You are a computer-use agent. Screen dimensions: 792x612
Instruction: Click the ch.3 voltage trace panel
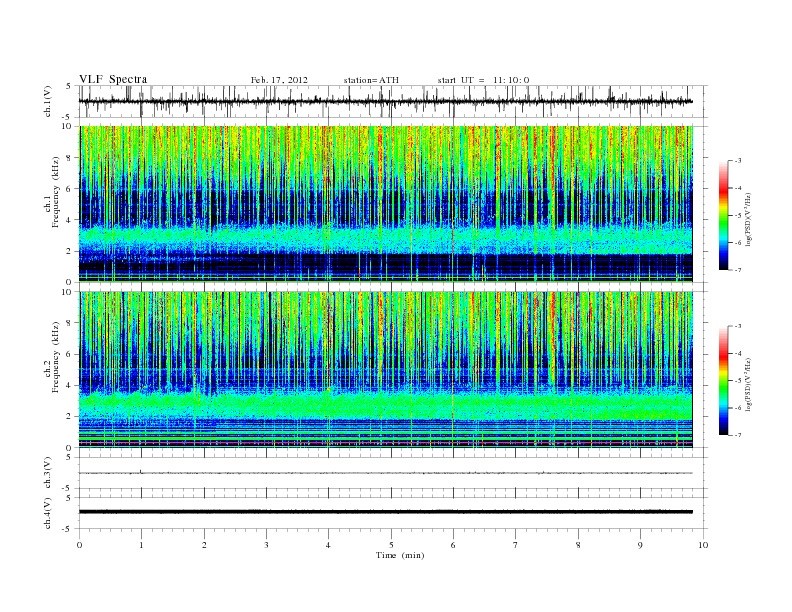click(393, 473)
